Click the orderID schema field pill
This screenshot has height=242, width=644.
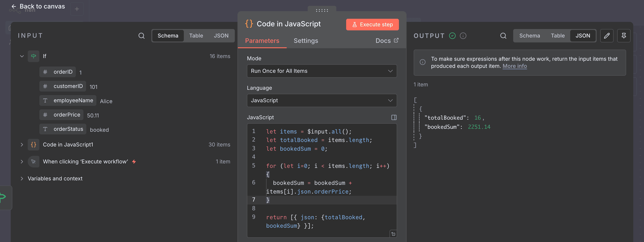(x=57, y=72)
